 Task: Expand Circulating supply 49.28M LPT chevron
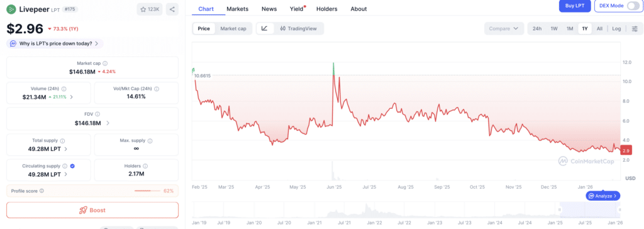pos(65,174)
